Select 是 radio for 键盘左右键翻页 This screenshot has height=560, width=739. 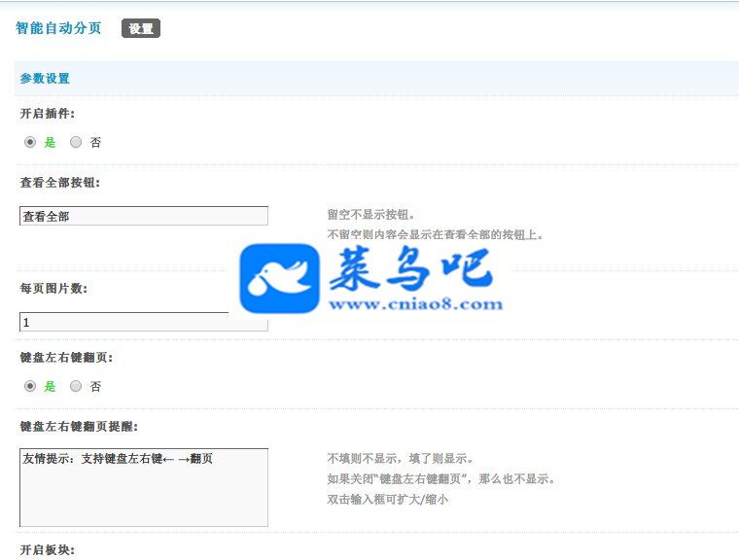30,386
